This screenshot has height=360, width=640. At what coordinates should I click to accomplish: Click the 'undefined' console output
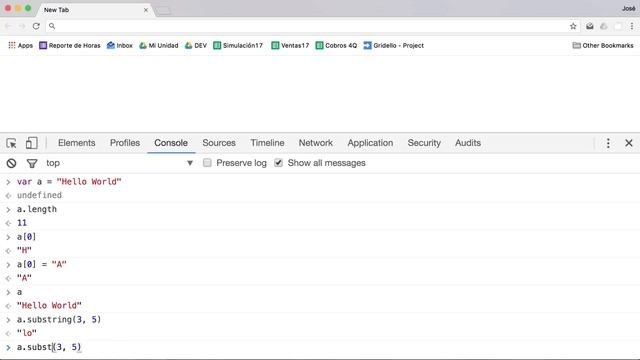[x=39, y=195]
